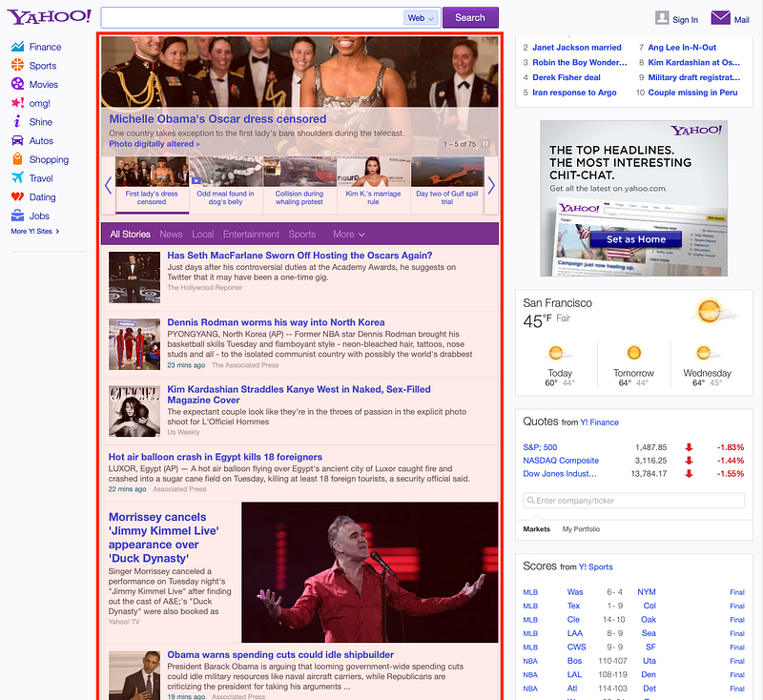The width and height of the screenshot is (763, 700).
Task: Switch to the Local tab
Action: tap(203, 234)
